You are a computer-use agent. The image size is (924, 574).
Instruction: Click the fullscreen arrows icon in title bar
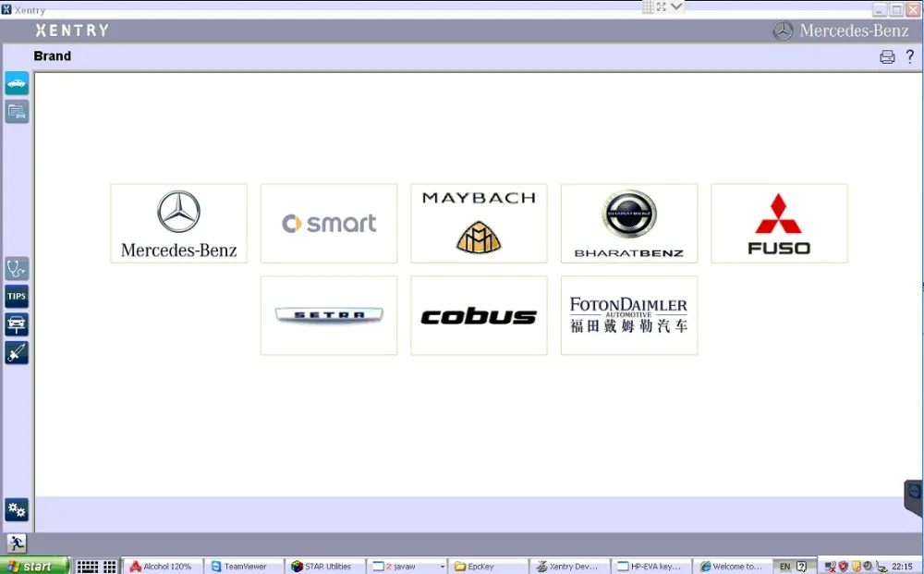tap(662, 7)
